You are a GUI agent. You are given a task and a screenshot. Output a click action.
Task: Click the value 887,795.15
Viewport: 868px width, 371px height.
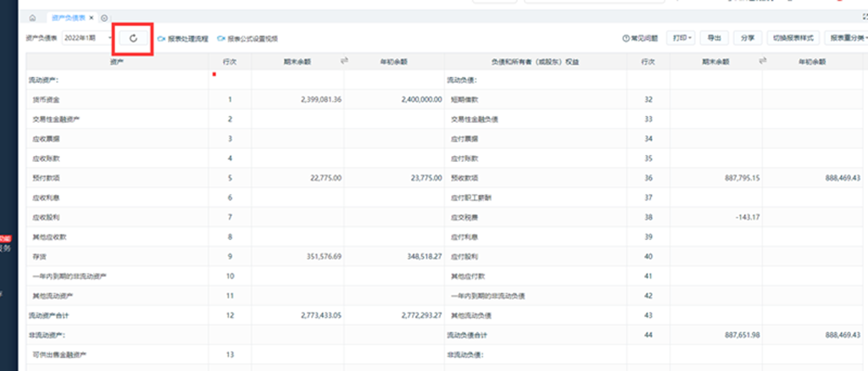[x=743, y=178]
